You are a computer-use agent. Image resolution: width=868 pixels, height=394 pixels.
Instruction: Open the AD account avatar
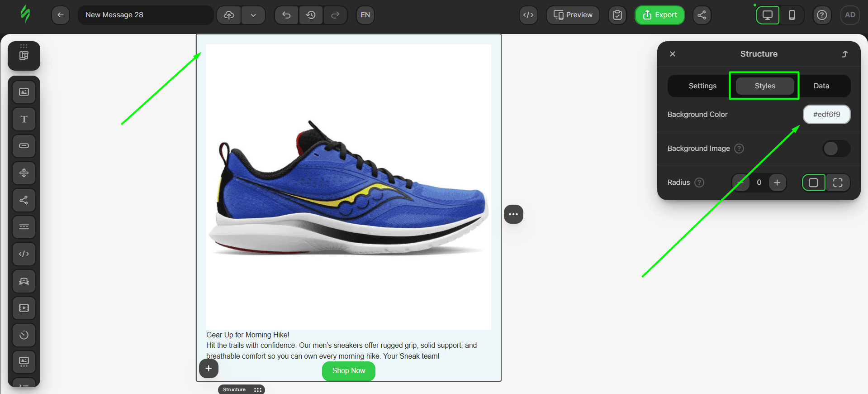click(850, 15)
